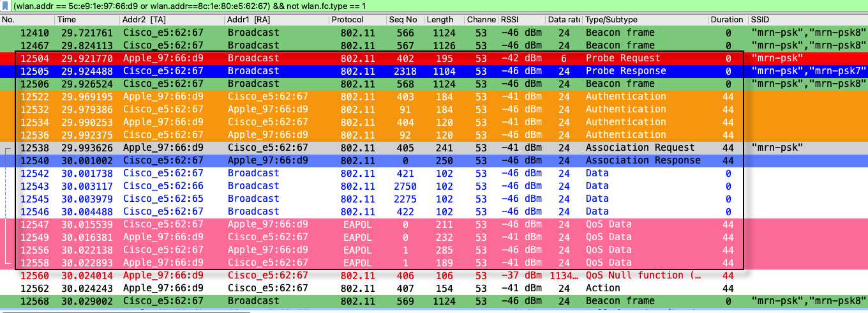The height and width of the screenshot is (313, 868).
Task: Click the Duration column header
Action: coord(728,20)
